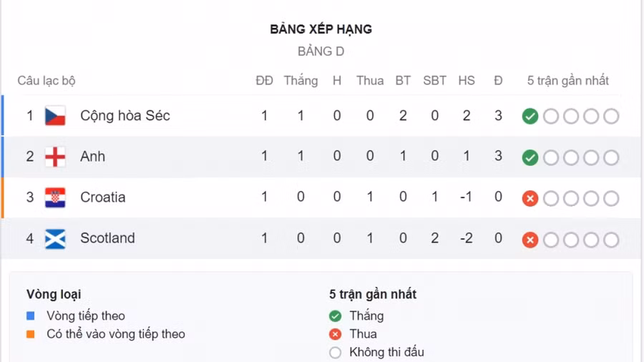
Task: Open the Cộng hòa Séc team link
Action: [125, 116]
